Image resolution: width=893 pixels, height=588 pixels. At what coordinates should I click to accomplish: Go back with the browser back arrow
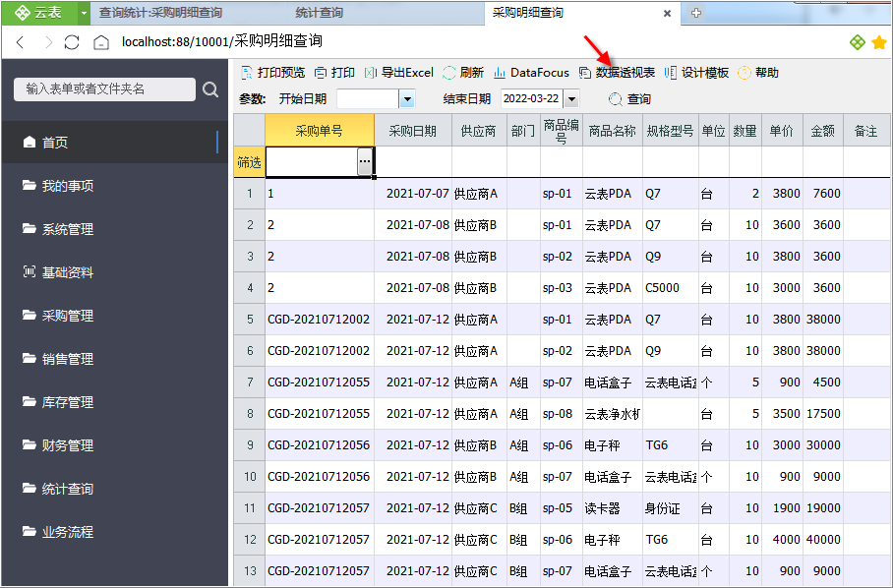(21, 42)
